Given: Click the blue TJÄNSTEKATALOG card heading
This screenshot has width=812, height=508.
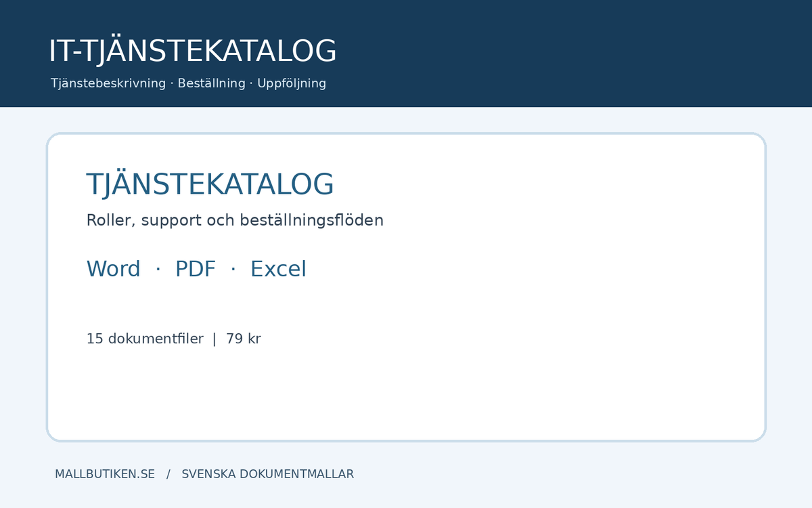Looking at the screenshot, I should click(x=210, y=184).
